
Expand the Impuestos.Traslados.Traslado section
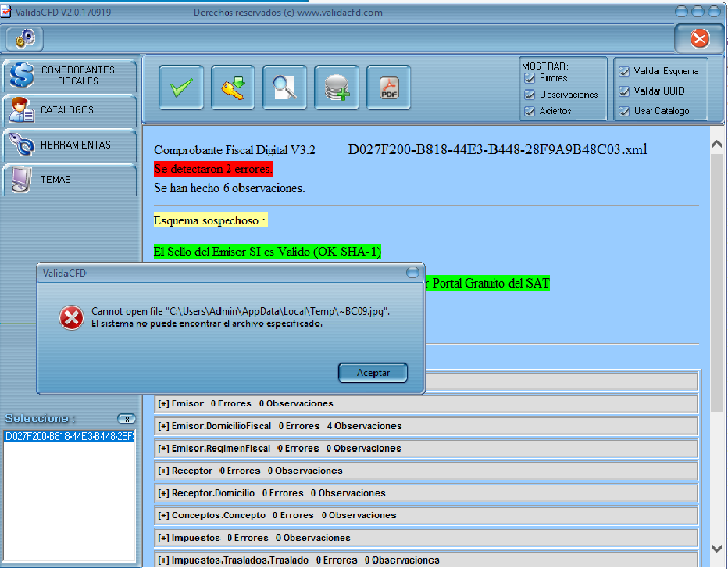426,560
